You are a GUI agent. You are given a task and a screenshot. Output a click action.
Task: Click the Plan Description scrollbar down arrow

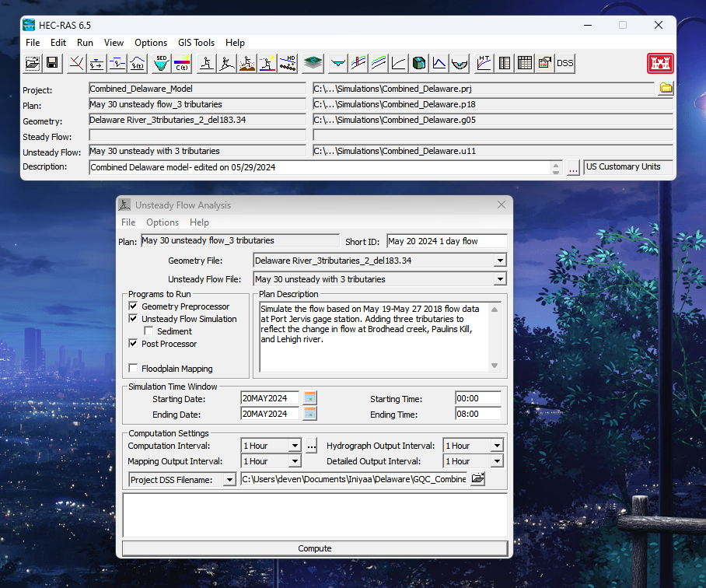click(495, 366)
